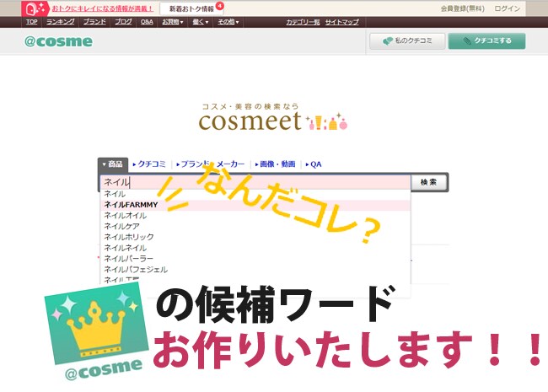Switch to the 画像・動画 search tab
The image size is (548, 392).
click(276, 164)
